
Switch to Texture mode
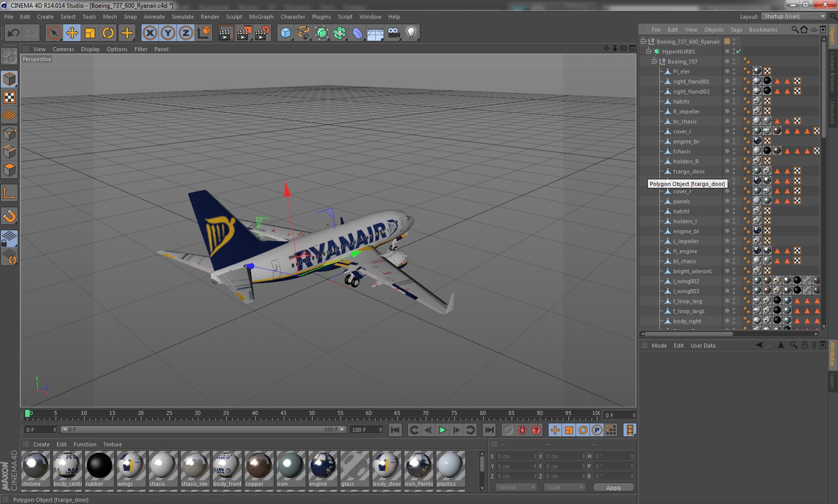tap(9, 97)
